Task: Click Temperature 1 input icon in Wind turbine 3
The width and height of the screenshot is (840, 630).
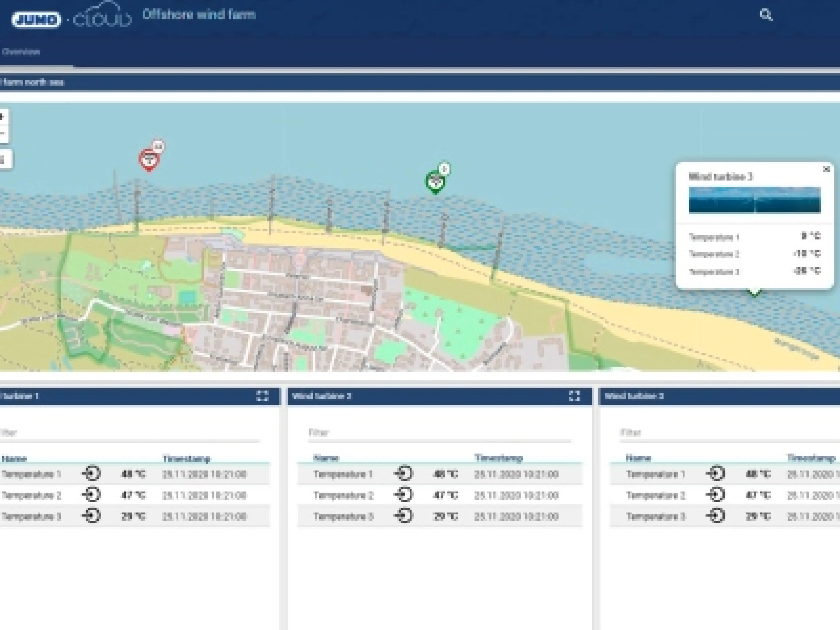Action: (716, 474)
